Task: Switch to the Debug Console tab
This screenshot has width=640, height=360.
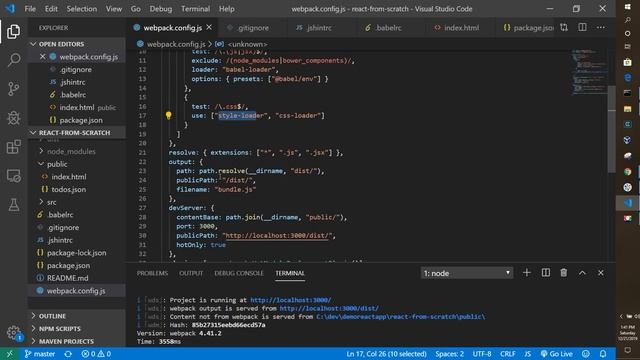Action: [x=239, y=273]
